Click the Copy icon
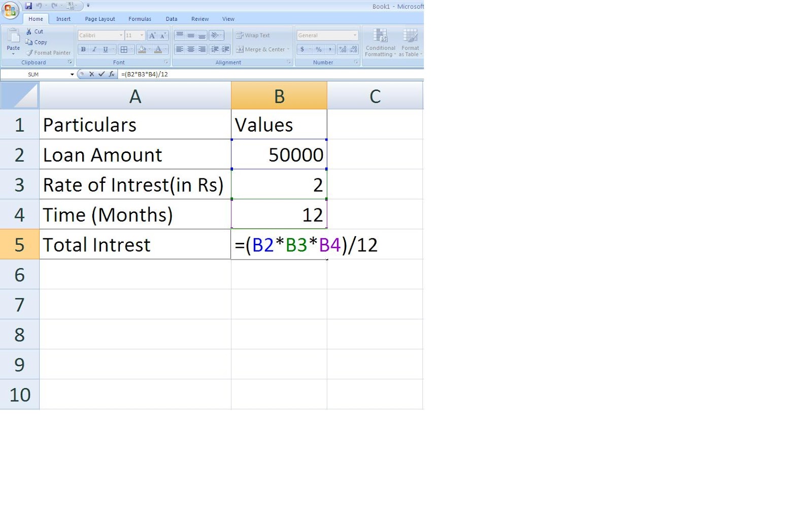 coord(30,42)
